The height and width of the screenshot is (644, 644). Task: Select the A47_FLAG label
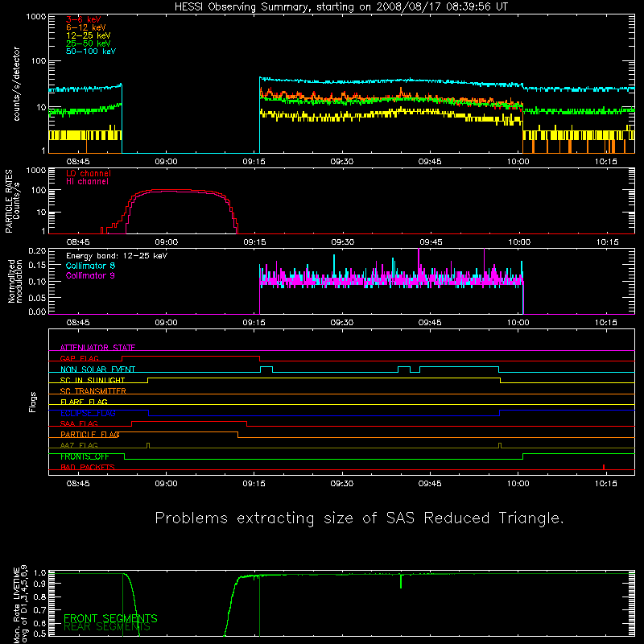tap(79, 446)
